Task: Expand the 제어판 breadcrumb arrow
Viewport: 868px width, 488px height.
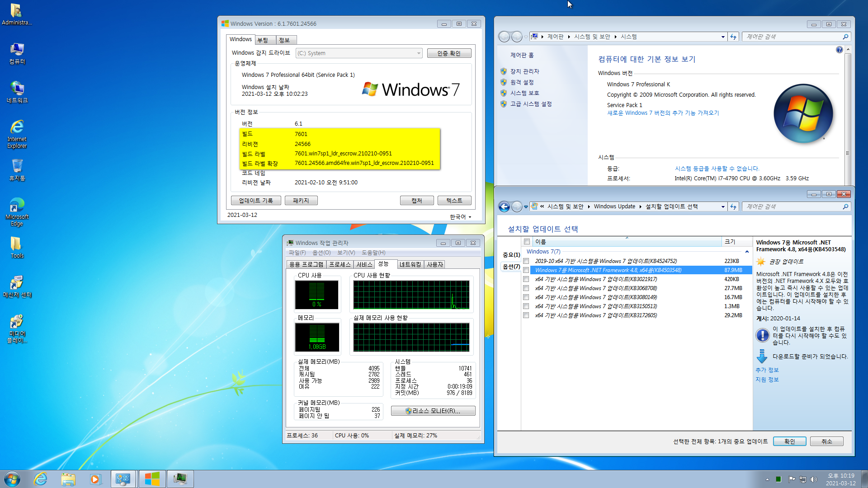Action: pyautogui.click(x=569, y=37)
